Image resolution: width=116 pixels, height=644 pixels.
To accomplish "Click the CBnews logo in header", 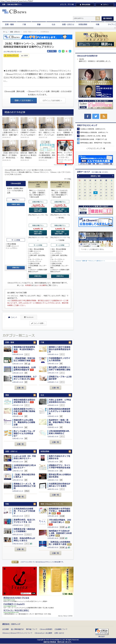I will (x=14, y=12).
